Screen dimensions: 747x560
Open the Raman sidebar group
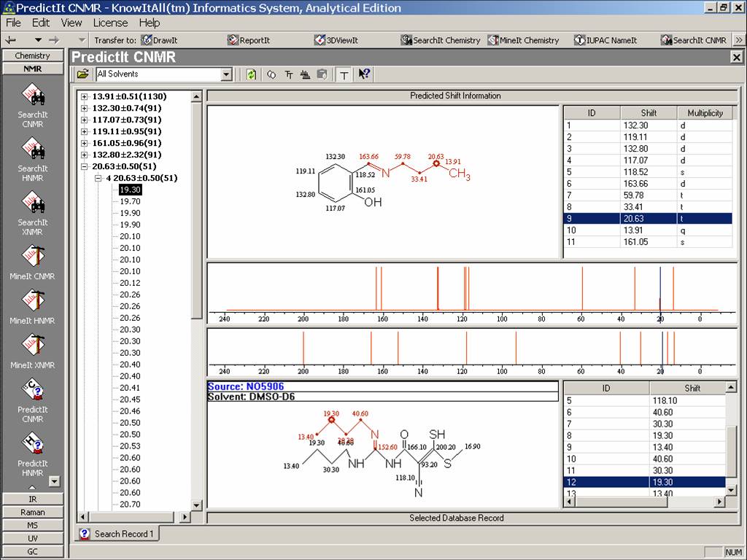click(32, 513)
